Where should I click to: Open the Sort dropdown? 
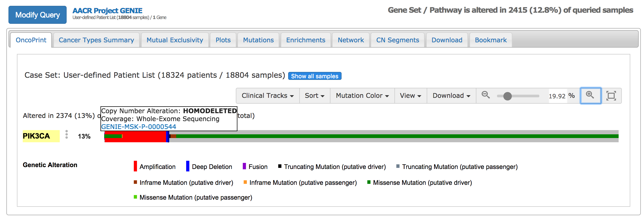click(314, 95)
